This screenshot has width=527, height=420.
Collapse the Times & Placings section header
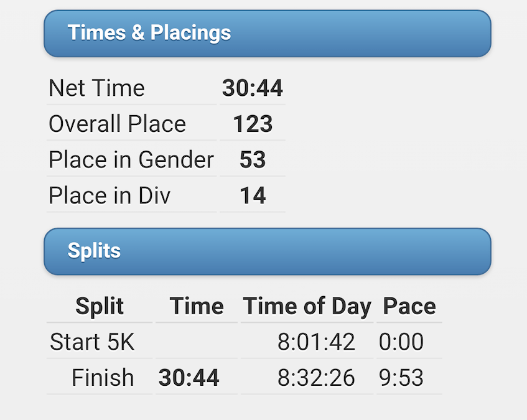(x=267, y=33)
